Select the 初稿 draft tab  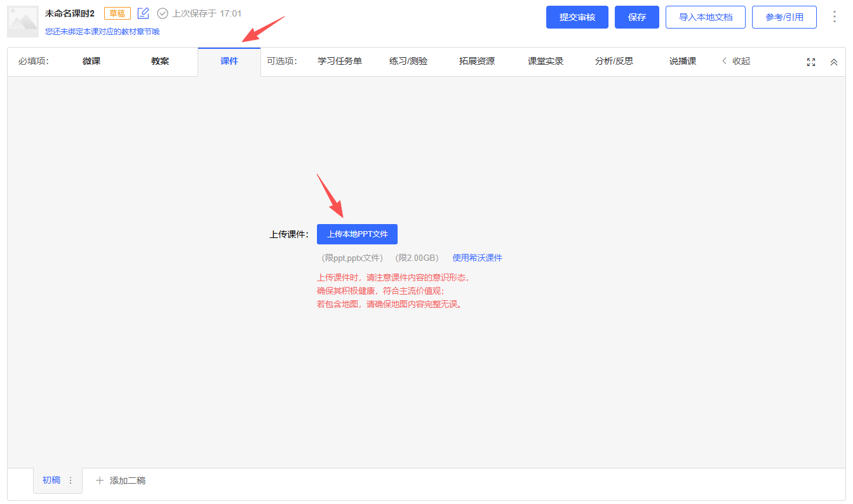point(51,481)
